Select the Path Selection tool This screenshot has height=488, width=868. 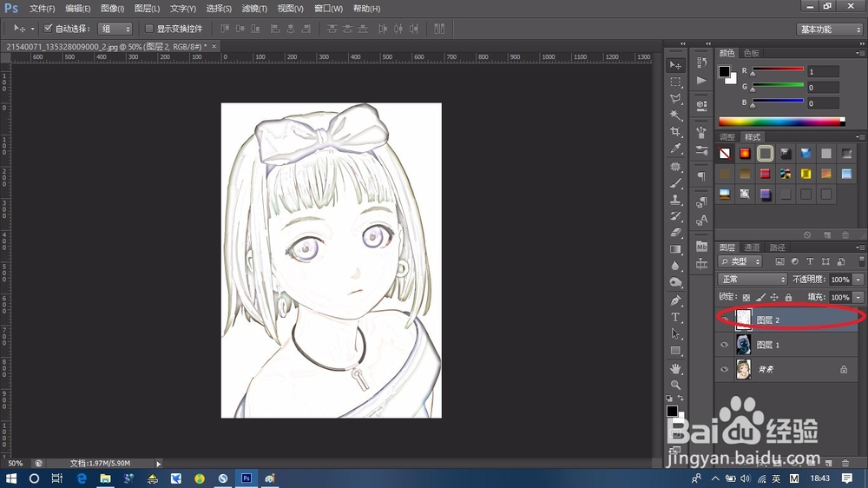click(675, 333)
